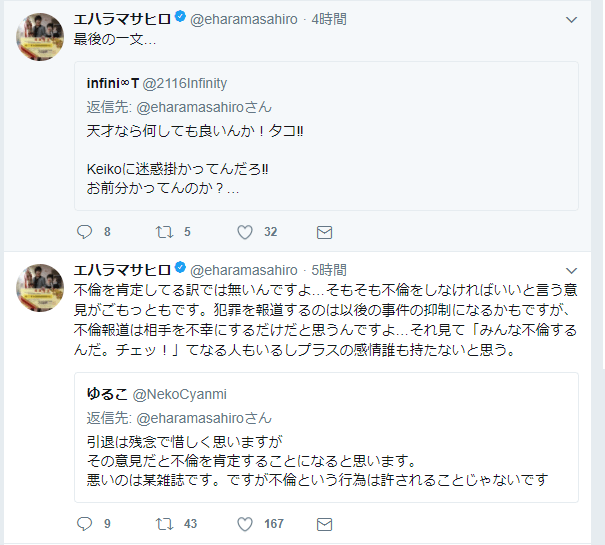Open profile picture on first tweet
The height and width of the screenshot is (545, 605).
pyautogui.click(x=41, y=37)
